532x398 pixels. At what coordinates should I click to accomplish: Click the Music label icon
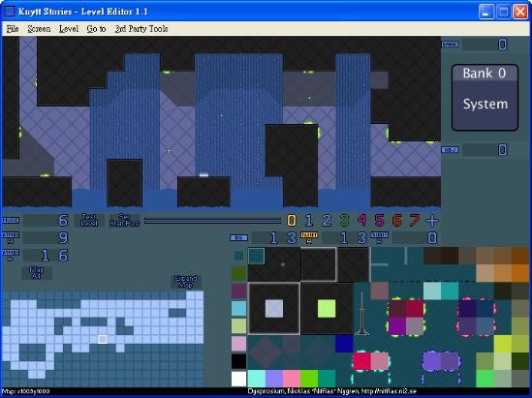tap(11, 221)
